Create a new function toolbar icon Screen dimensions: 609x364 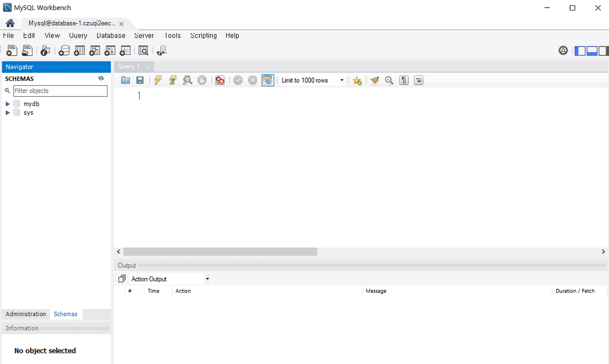(125, 50)
